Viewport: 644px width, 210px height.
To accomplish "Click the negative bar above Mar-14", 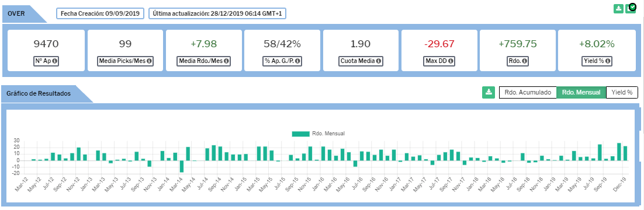I will pos(182,166).
